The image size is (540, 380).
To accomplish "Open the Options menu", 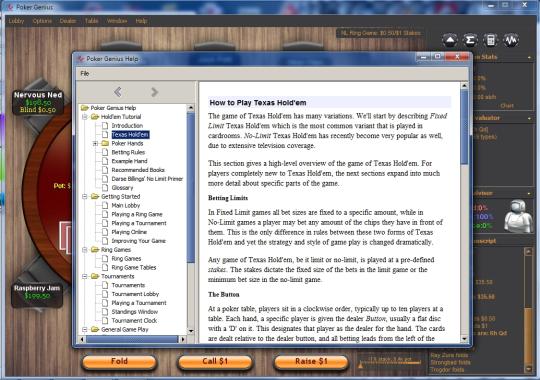I will click(x=42, y=21).
